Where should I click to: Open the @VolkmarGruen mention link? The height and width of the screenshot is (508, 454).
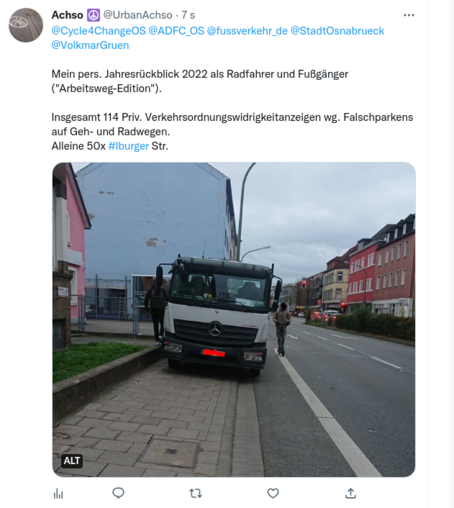pyautogui.click(x=90, y=45)
